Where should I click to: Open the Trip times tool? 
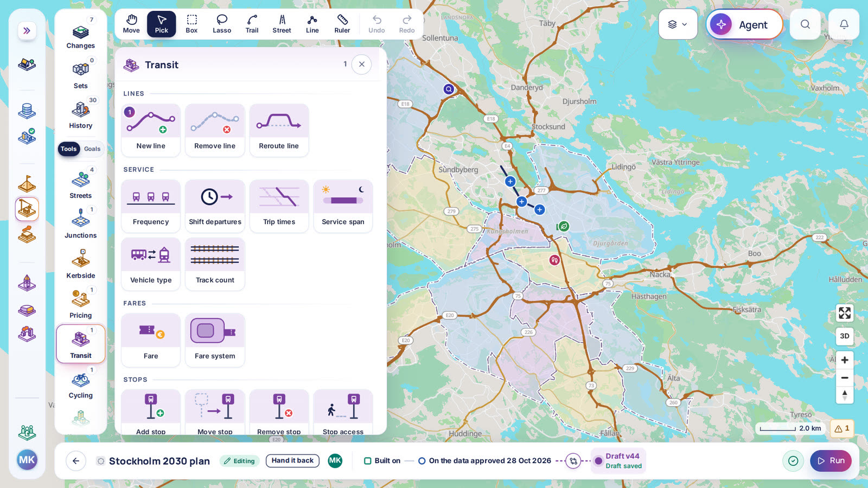coord(279,206)
